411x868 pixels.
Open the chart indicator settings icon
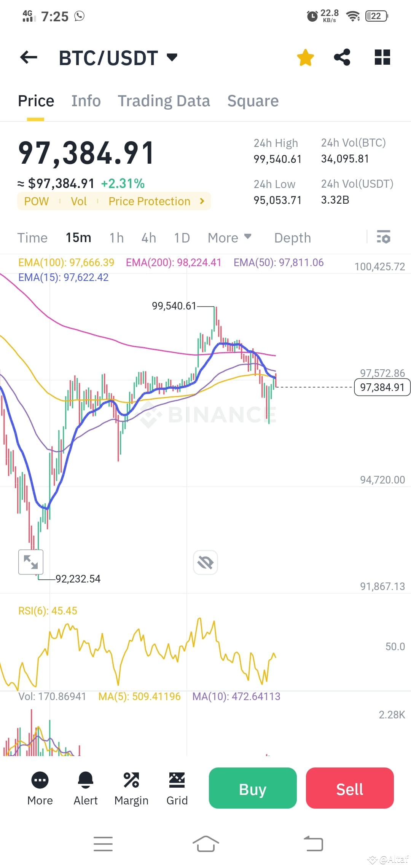pos(384,237)
